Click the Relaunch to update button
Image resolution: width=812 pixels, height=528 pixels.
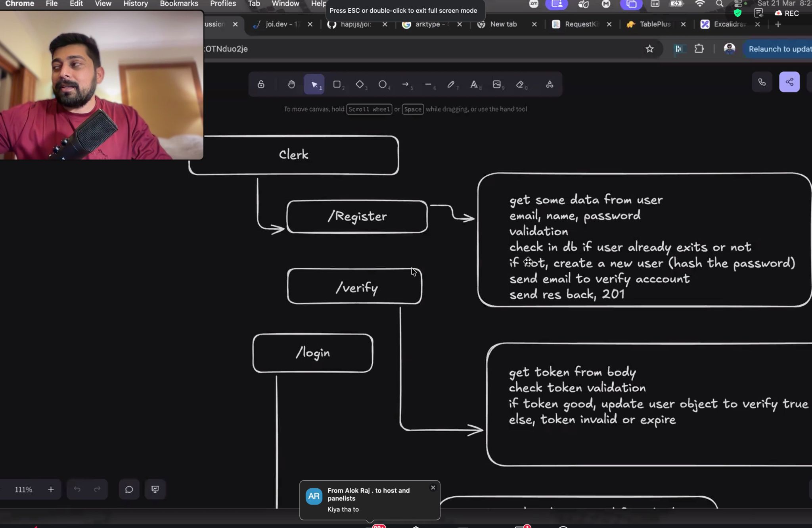pyautogui.click(x=779, y=49)
